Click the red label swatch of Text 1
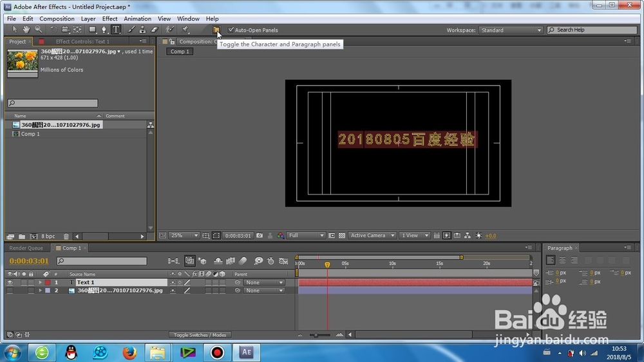The width and height of the screenshot is (644, 362). (48, 282)
